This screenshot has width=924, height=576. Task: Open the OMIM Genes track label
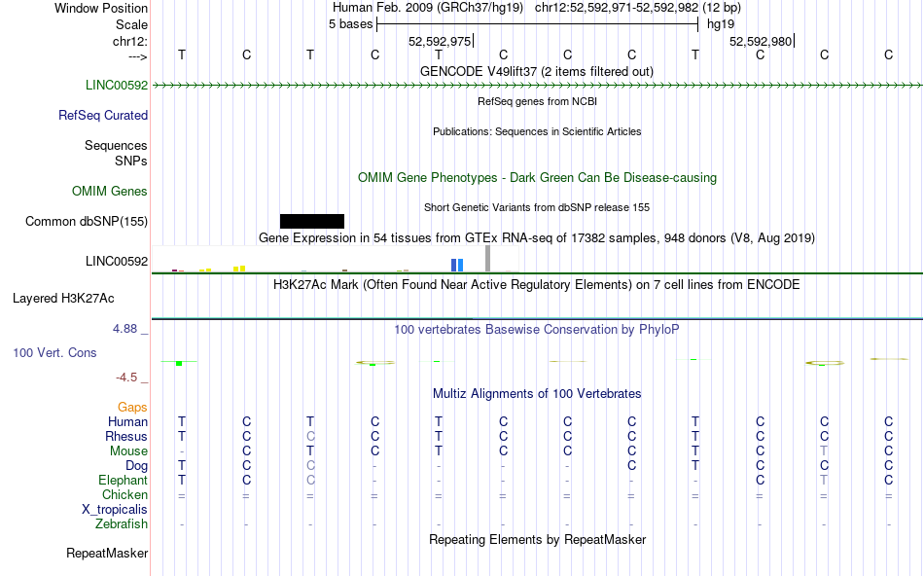pos(110,191)
